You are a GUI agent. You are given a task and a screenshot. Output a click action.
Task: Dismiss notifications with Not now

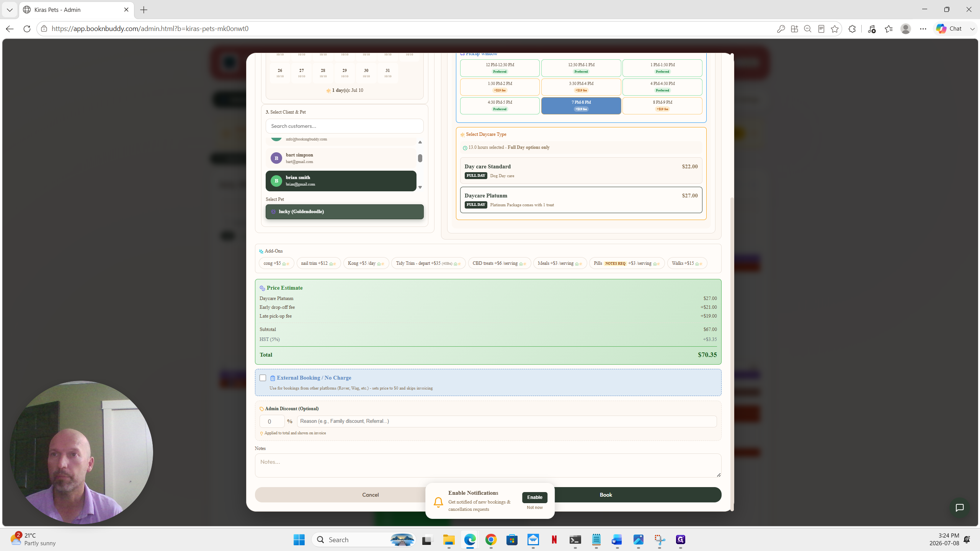point(534,507)
